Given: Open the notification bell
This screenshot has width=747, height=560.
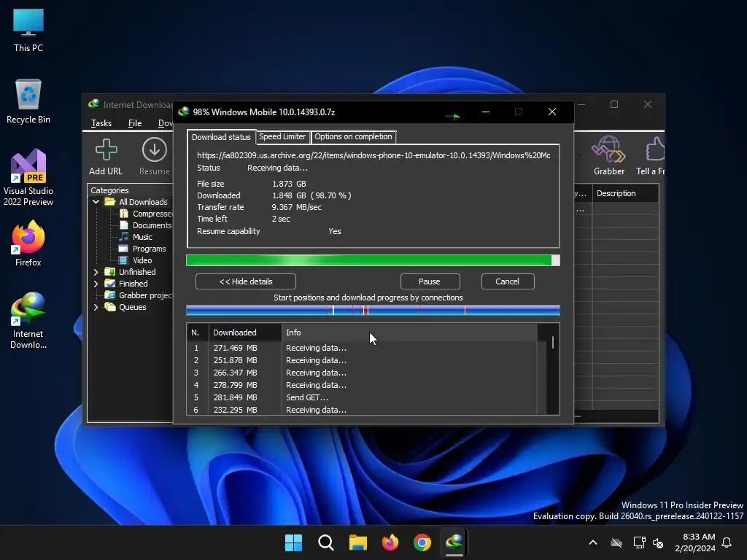Looking at the screenshot, I should [x=727, y=542].
